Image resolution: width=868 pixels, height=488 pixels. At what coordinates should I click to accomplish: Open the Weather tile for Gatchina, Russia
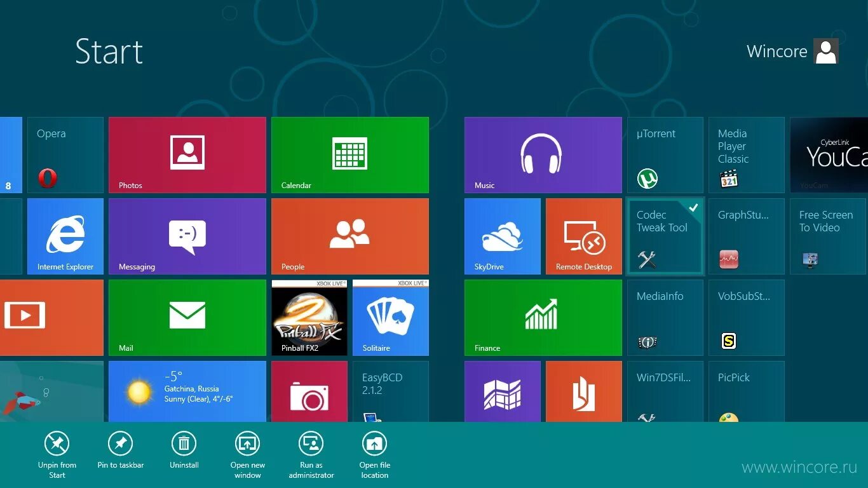click(187, 391)
